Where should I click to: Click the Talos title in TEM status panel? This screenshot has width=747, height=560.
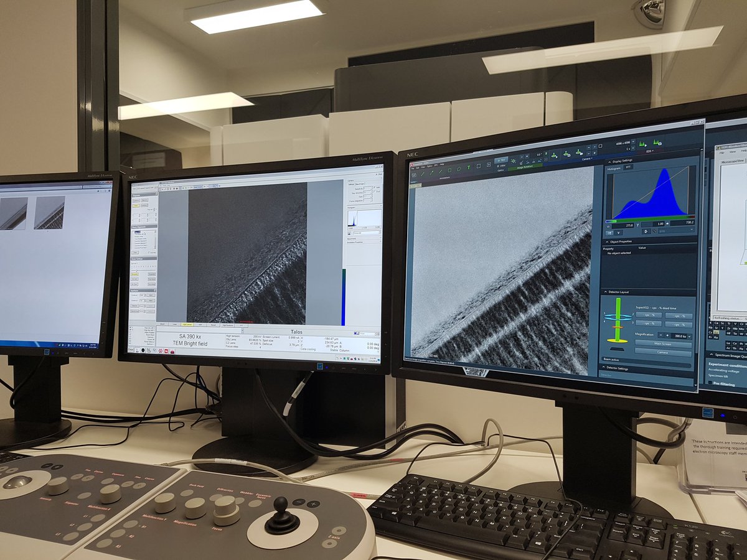click(296, 332)
